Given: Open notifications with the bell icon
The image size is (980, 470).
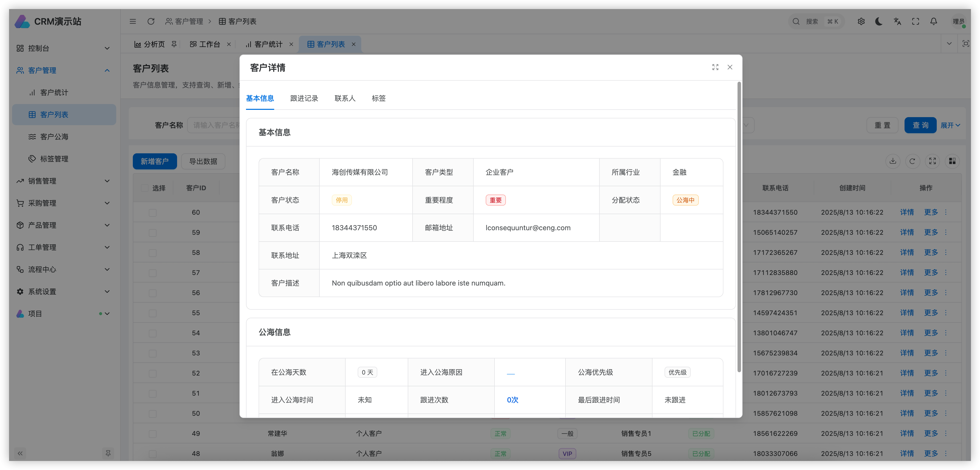Looking at the screenshot, I should coord(934,21).
